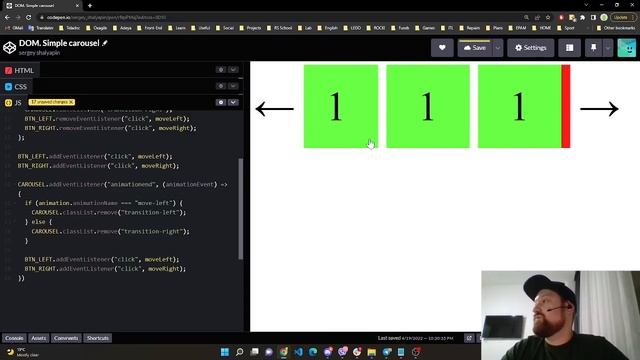
Task: Open Windows Start menu
Action: click(x=224, y=352)
